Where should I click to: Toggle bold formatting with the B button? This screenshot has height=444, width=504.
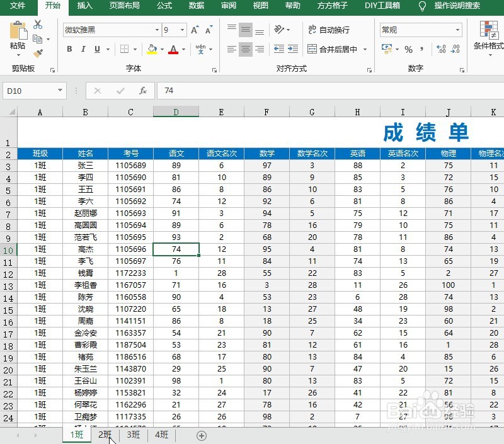point(69,48)
